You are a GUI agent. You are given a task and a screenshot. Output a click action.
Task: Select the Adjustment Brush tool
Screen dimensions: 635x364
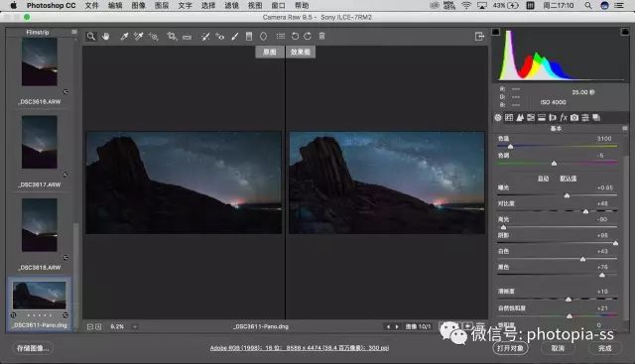pyautogui.click(x=235, y=37)
